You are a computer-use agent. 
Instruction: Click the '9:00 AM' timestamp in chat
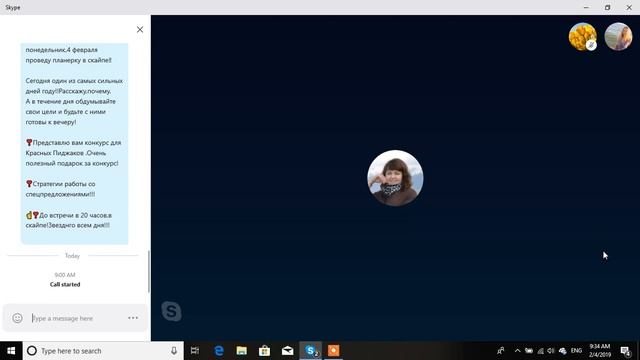click(x=65, y=275)
